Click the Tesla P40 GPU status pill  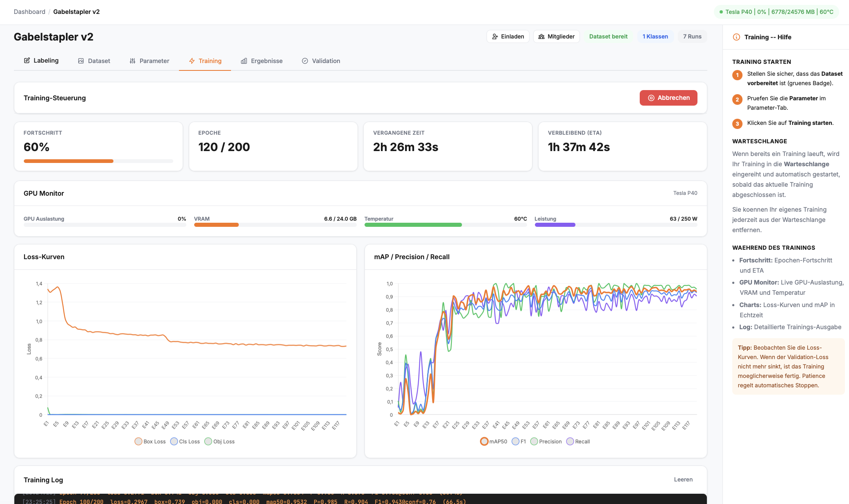point(776,12)
